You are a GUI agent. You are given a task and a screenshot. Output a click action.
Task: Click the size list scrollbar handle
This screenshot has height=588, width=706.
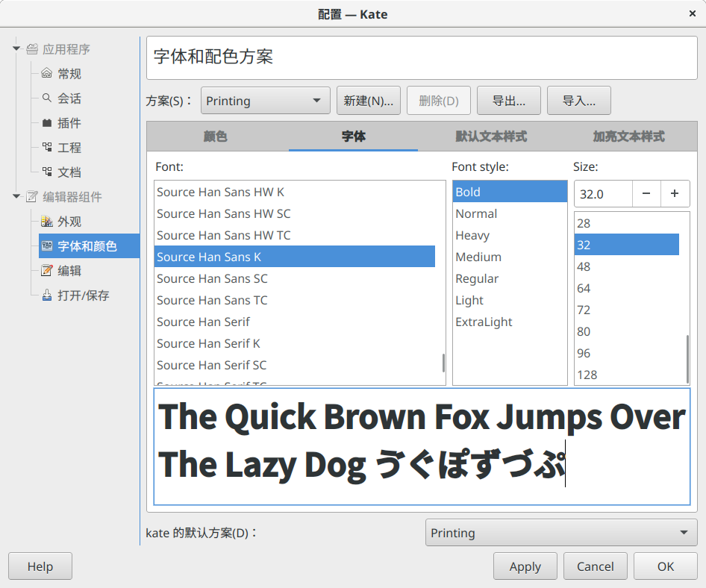[x=687, y=359]
